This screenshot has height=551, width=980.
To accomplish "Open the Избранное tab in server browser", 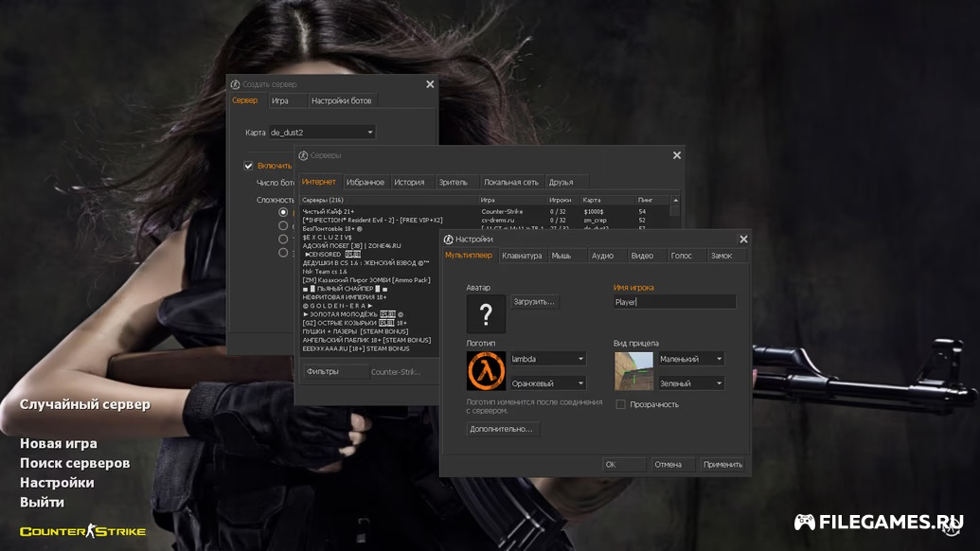I will [x=365, y=182].
